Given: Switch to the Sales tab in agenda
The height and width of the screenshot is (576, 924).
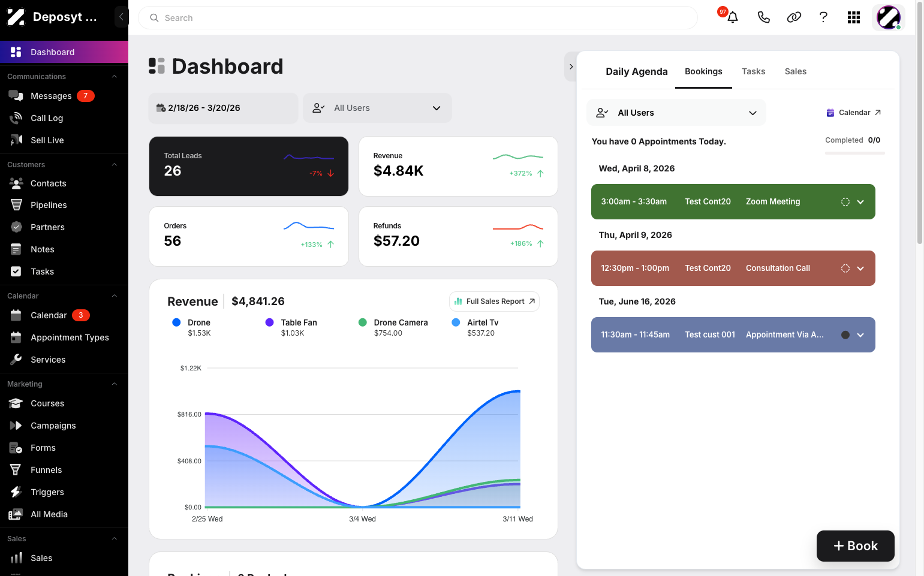Looking at the screenshot, I should point(795,71).
